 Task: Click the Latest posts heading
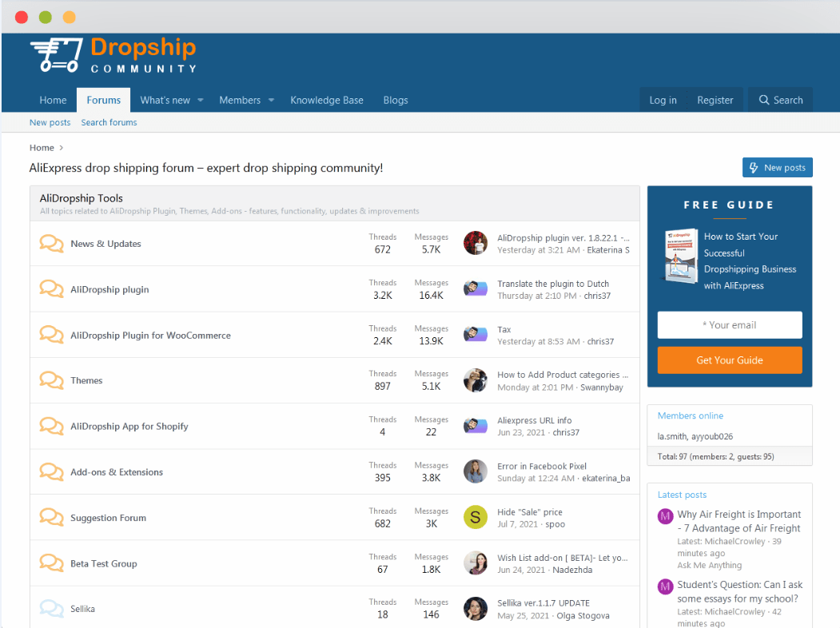click(682, 495)
